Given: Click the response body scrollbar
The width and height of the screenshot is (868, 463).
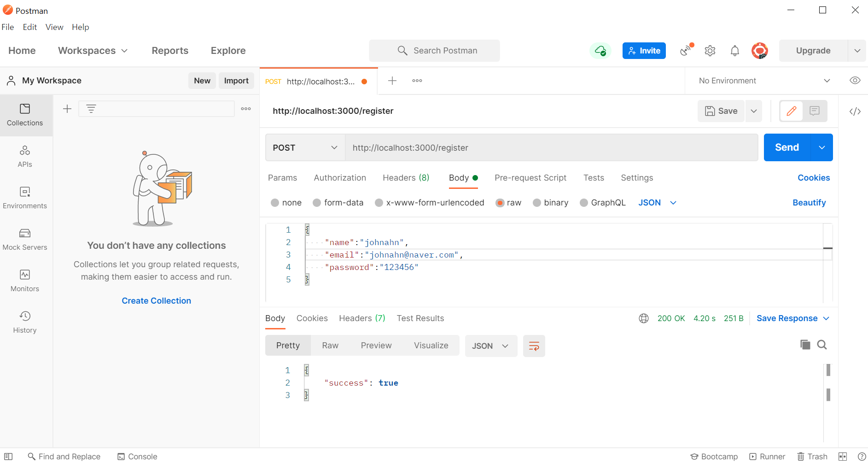Looking at the screenshot, I should tap(828, 382).
